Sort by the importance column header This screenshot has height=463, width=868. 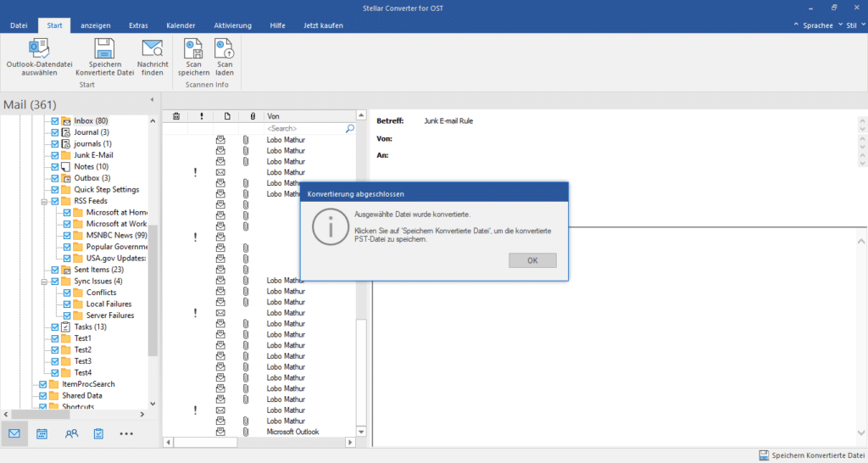click(x=202, y=115)
